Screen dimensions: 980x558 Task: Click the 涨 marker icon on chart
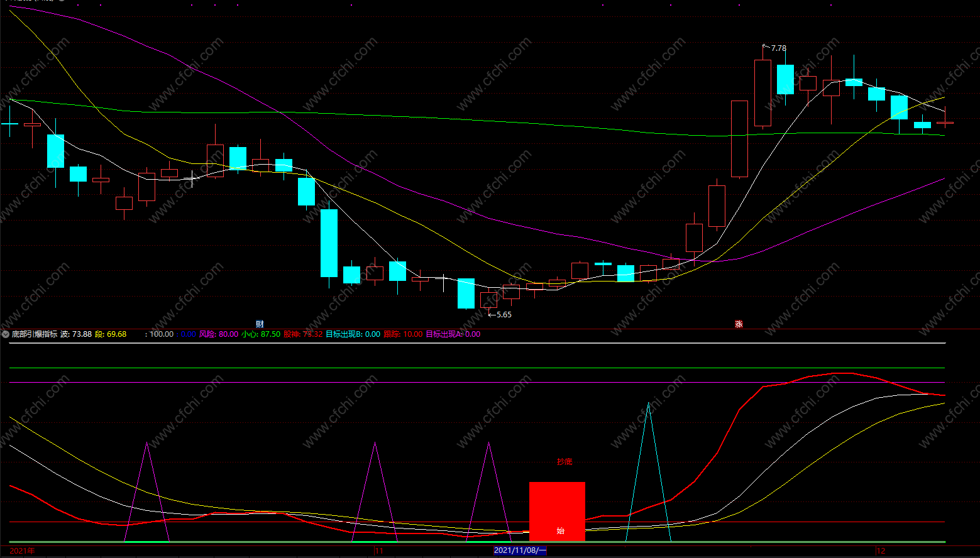pos(739,324)
